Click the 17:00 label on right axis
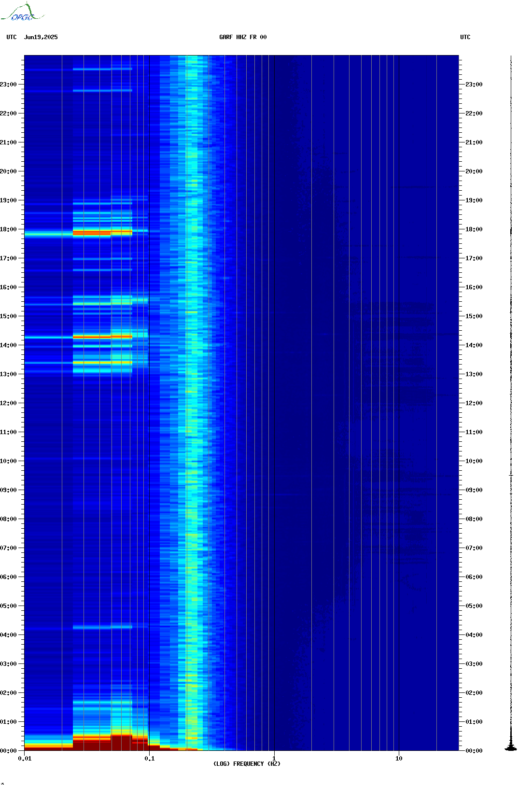The image size is (532, 789). pyautogui.click(x=474, y=258)
